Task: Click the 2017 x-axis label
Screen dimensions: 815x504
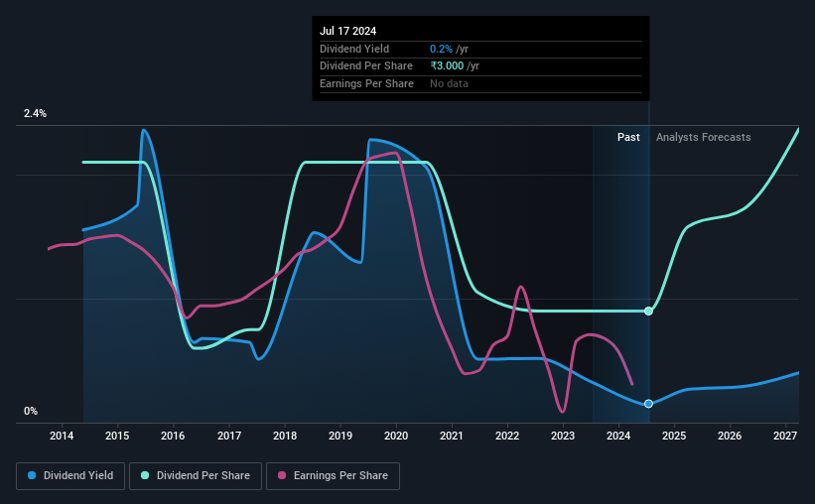Action: (228, 436)
